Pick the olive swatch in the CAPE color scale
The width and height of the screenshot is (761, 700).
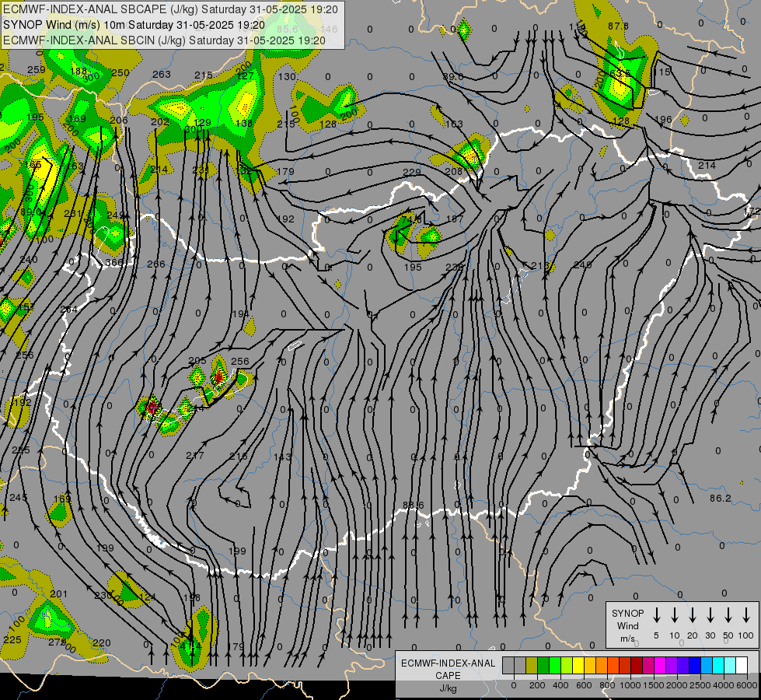[532, 665]
